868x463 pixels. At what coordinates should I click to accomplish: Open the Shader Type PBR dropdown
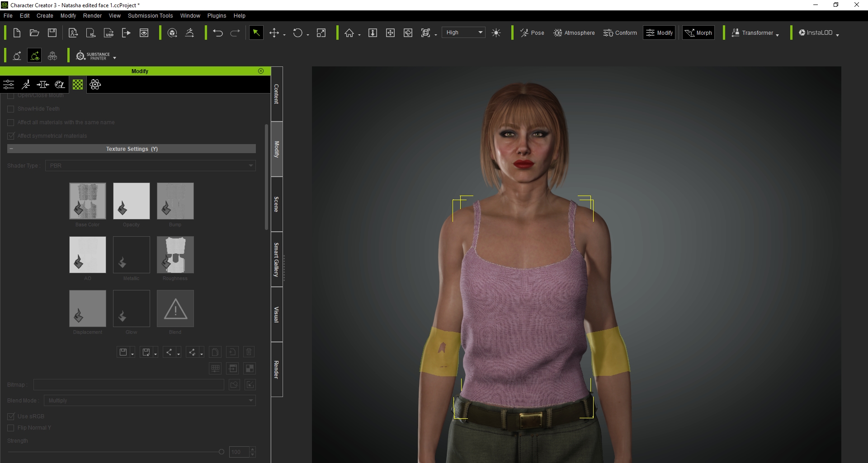151,166
